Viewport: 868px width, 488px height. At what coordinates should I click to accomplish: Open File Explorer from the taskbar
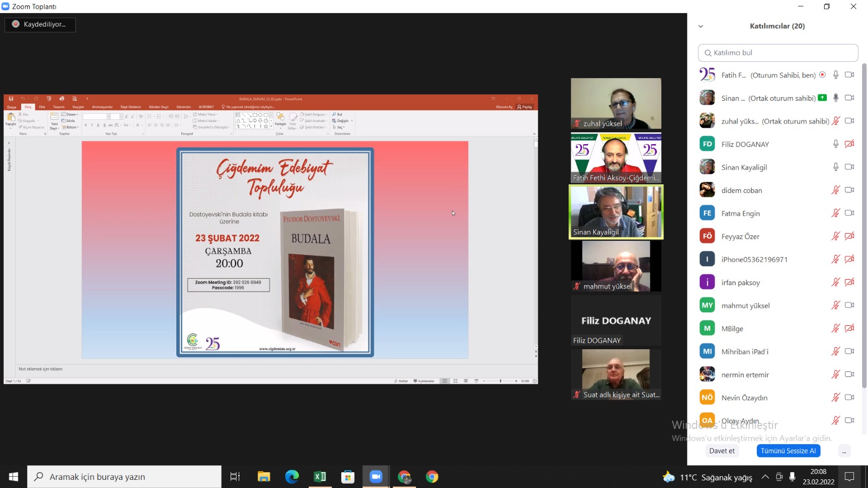pyautogui.click(x=264, y=477)
